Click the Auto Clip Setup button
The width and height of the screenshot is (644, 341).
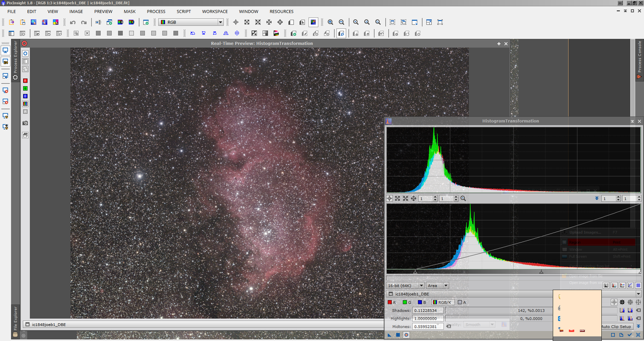pyautogui.click(x=617, y=326)
